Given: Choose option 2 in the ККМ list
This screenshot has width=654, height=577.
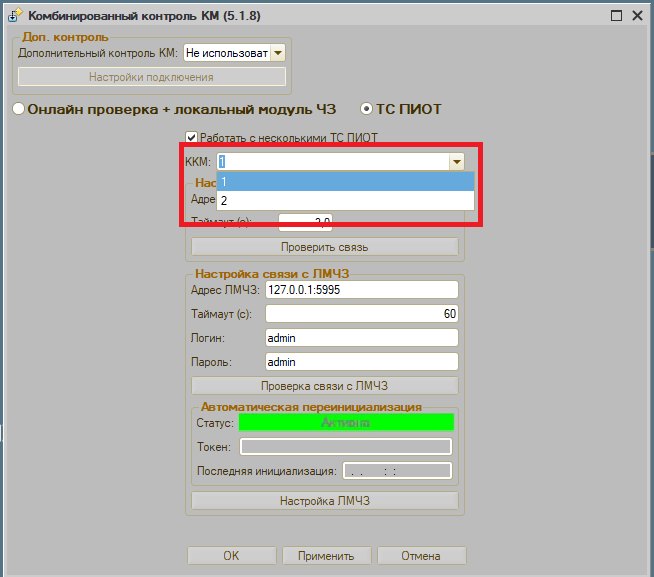Looking at the screenshot, I should (345, 201).
